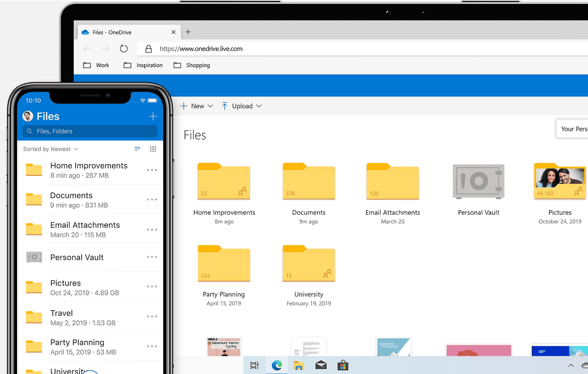Open more options for Pictures on phone
The image size is (588, 374).
152,287
